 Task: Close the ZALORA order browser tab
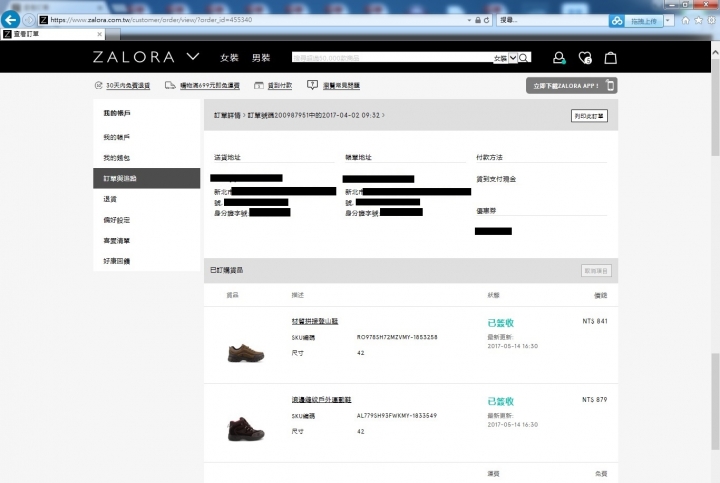click(x=99, y=34)
